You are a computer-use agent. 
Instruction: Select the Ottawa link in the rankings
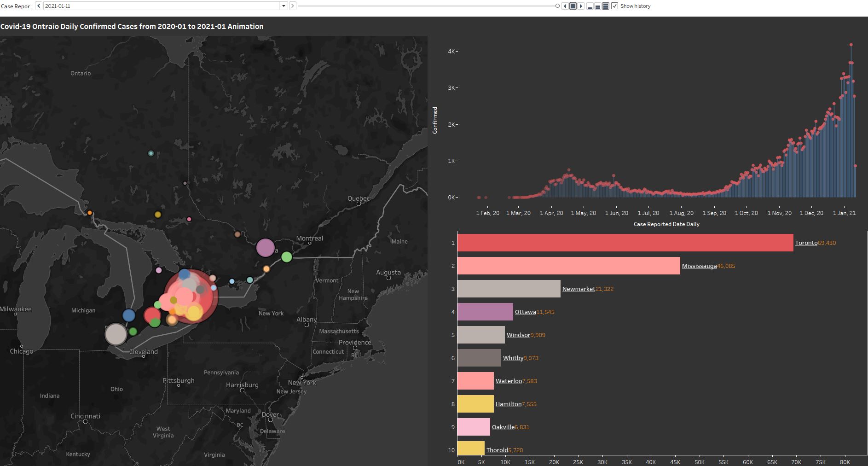coord(525,312)
